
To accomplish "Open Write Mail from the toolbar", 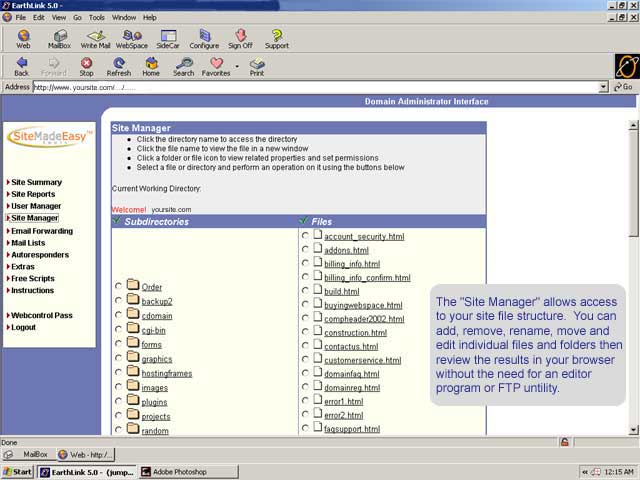I will 96,38.
